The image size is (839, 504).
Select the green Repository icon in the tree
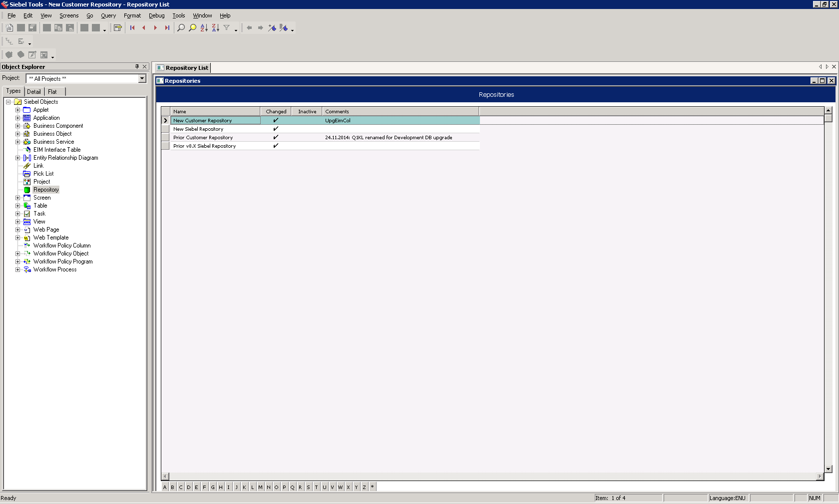pyautogui.click(x=27, y=190)
